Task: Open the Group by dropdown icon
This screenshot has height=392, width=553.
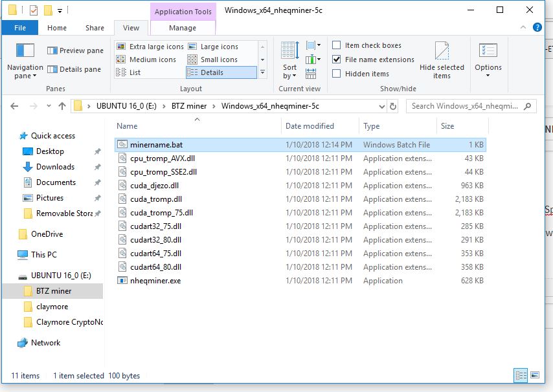Action: click(313, 45)
